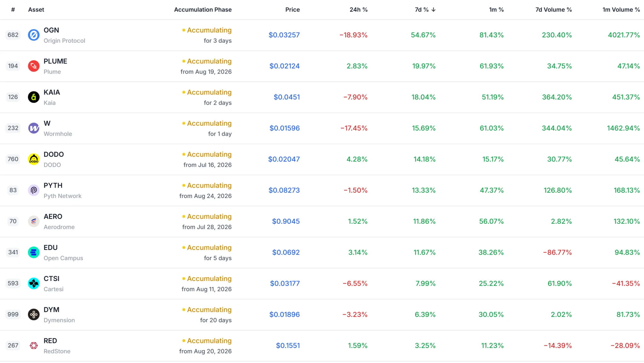Click W 24h value −17.45%
Viewport: 644px width, 363px height.
coord(354,128)
